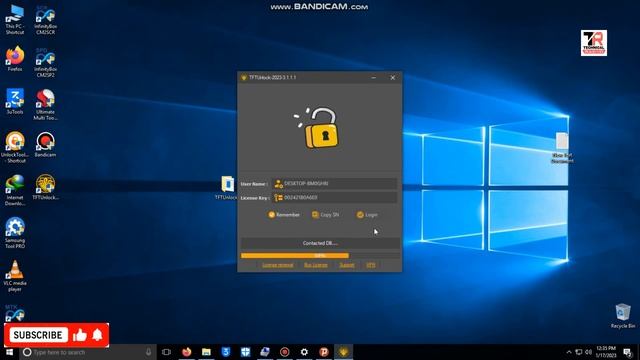Open the Windows Start menu
640x360 pixels.
click(x=9, y=352)
